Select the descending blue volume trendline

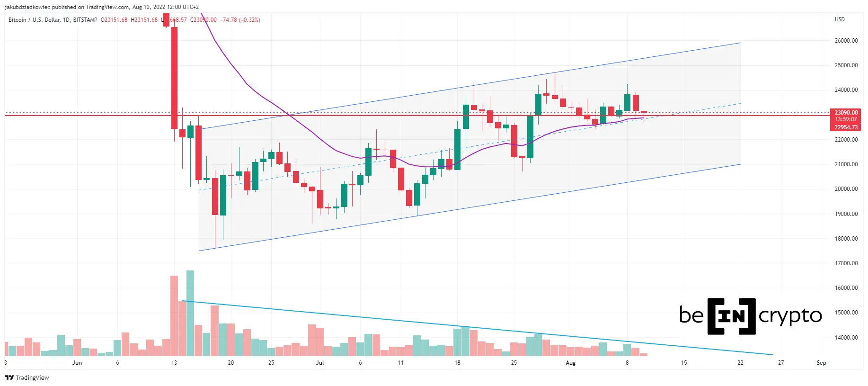477,328
